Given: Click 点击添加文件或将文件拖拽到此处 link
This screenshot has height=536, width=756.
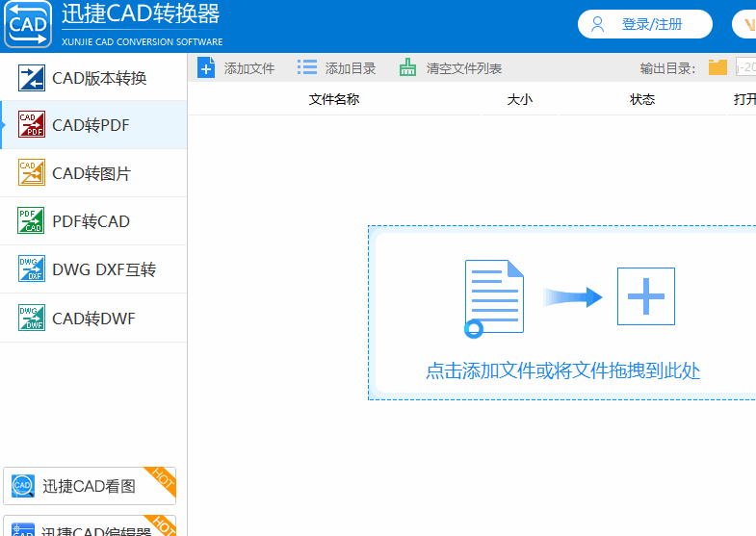Looking at the screenshot, I should point(562,370).
